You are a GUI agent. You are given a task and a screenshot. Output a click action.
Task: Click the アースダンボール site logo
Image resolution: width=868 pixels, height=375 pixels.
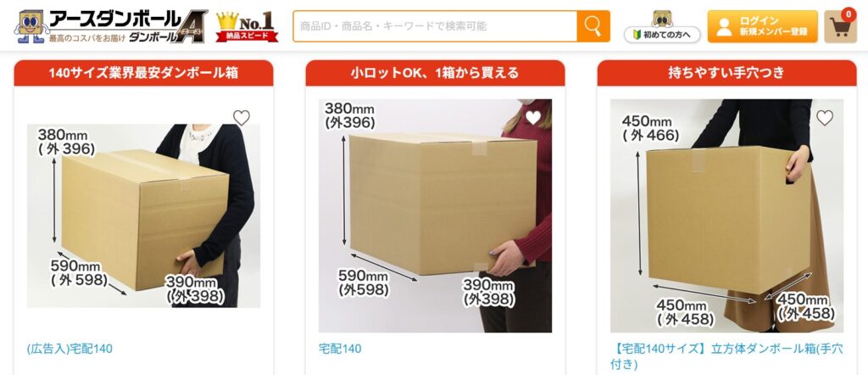coord(111,26)
